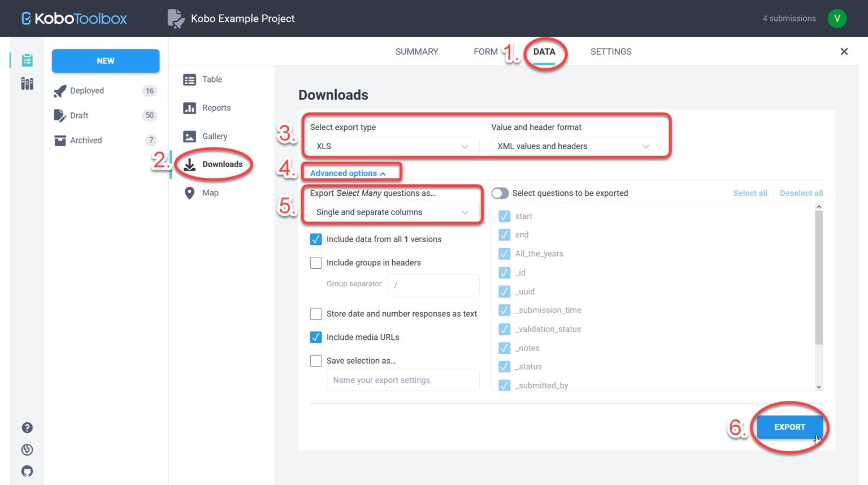868x485 pixels.
Task: Switch to the SETTINGS tab
Action: (x=611, y=51)
